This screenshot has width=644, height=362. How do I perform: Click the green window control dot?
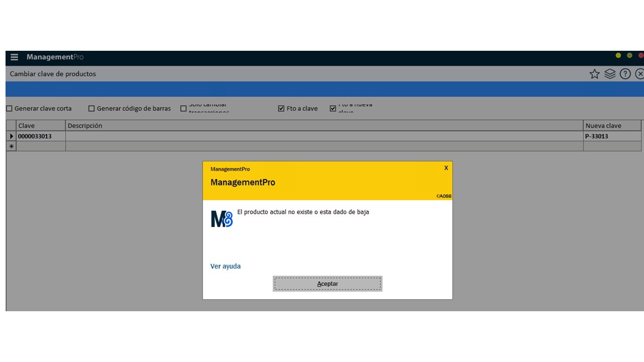[629, 55]
